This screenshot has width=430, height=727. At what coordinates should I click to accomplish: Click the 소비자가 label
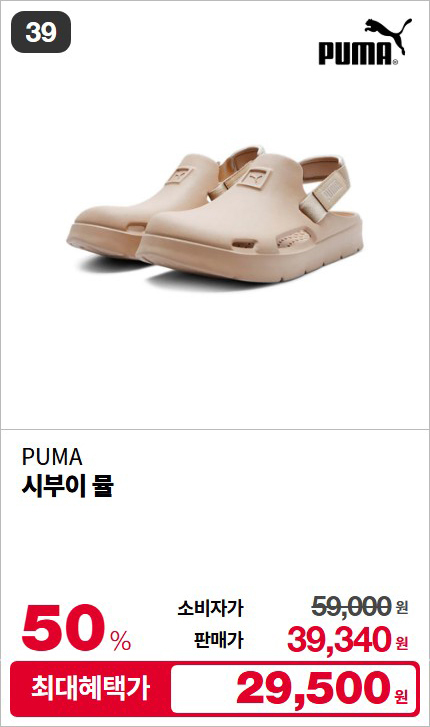210,608
